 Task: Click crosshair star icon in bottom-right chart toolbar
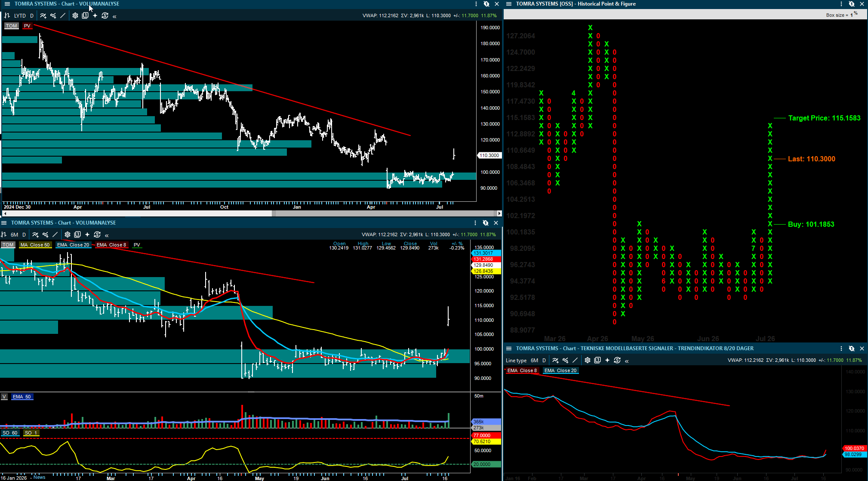(x=607, y=360)
